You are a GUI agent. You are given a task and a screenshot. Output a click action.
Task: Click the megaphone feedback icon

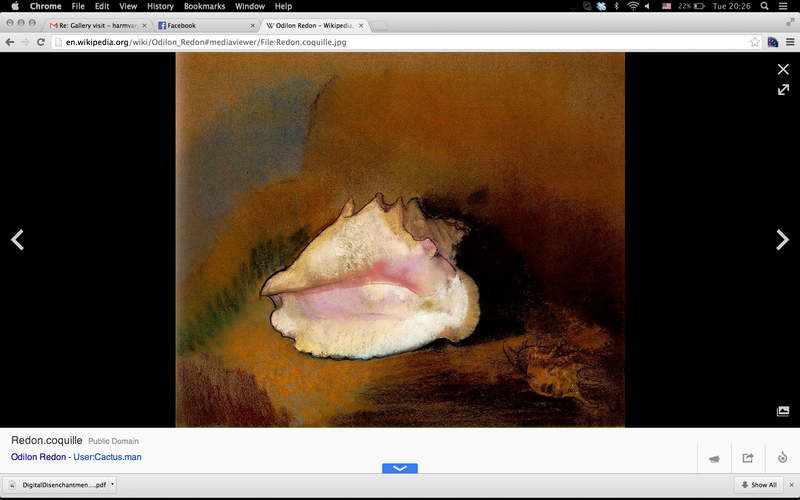point(714,459)
